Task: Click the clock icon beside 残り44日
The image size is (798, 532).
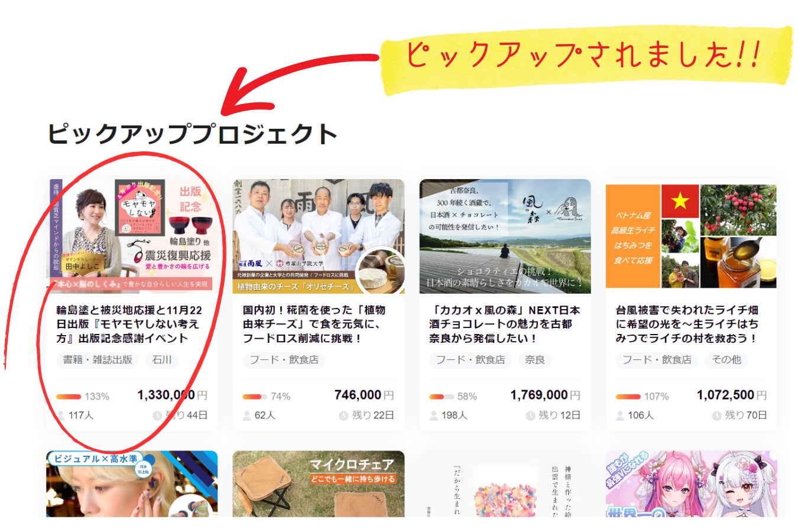Action: point(157,416)
